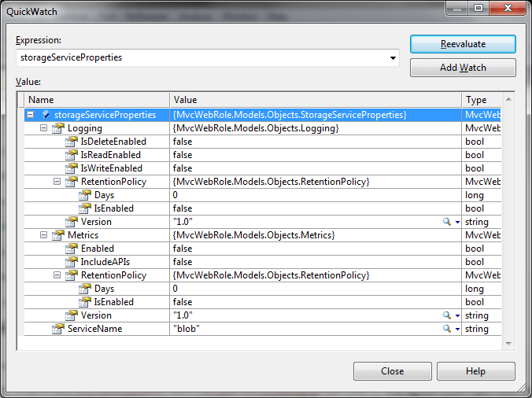This screenshot has height=398, width=532.
Task: Click the ServiceName property icon
Action: click(x=58, y=329)
